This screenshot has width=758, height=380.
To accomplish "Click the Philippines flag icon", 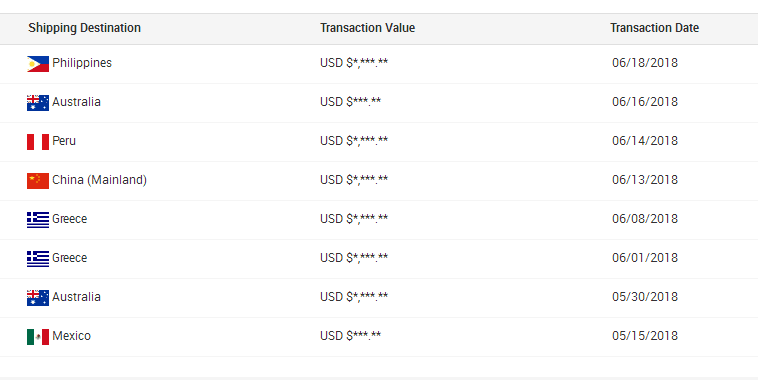I will tap(38, 64).
